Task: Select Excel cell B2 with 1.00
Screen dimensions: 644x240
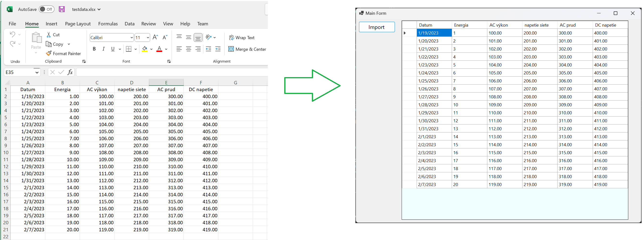Action: [62, 96]
